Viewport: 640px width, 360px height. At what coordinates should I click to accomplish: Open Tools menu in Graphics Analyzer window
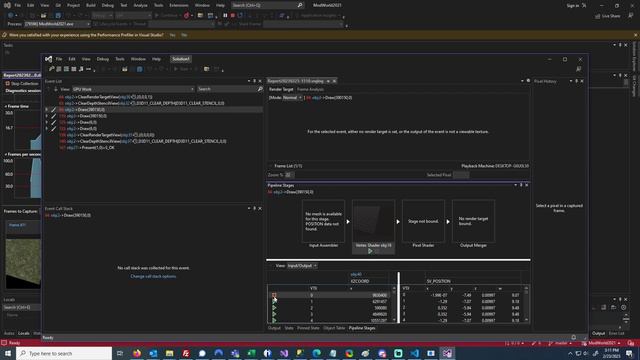click(120, 59)
